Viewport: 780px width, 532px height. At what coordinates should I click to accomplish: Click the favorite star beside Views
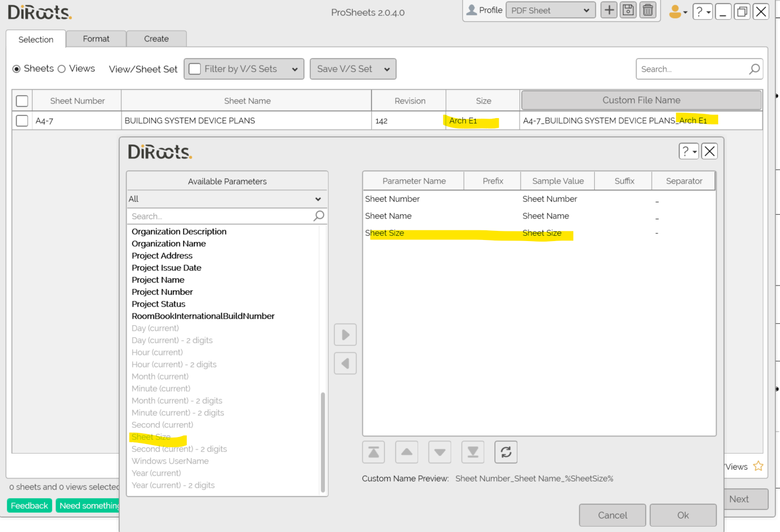[x=758, y=466]
